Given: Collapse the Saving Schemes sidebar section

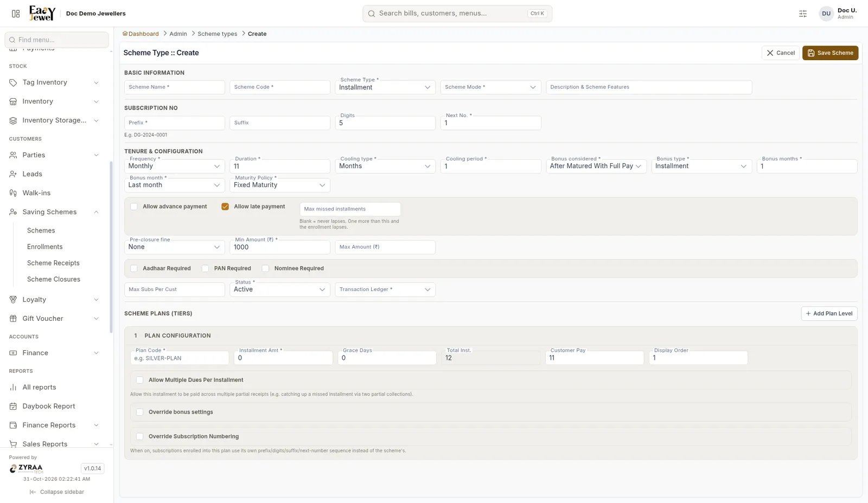Looking at the screenshot, I should point(96,212).
